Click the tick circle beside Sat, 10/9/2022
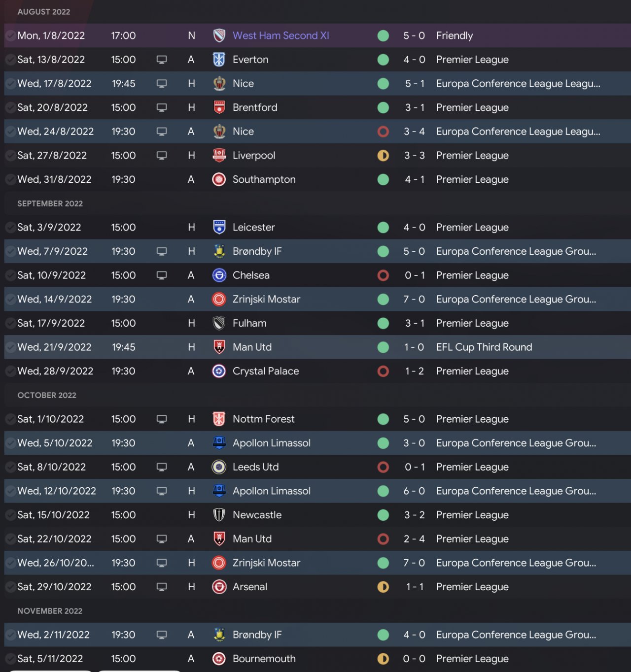This screenshot has height=672, width=631. pos(10,275)
